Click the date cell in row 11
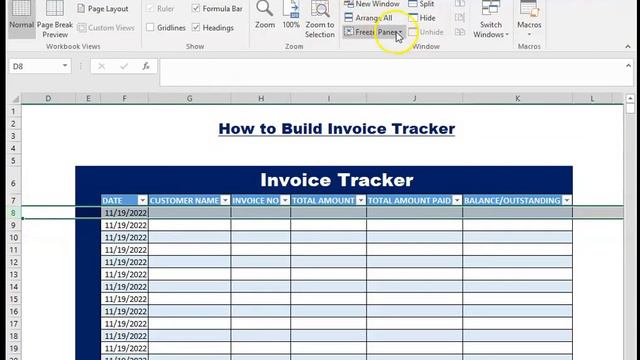Screen dimensions: 640x360 pos(125,250)
